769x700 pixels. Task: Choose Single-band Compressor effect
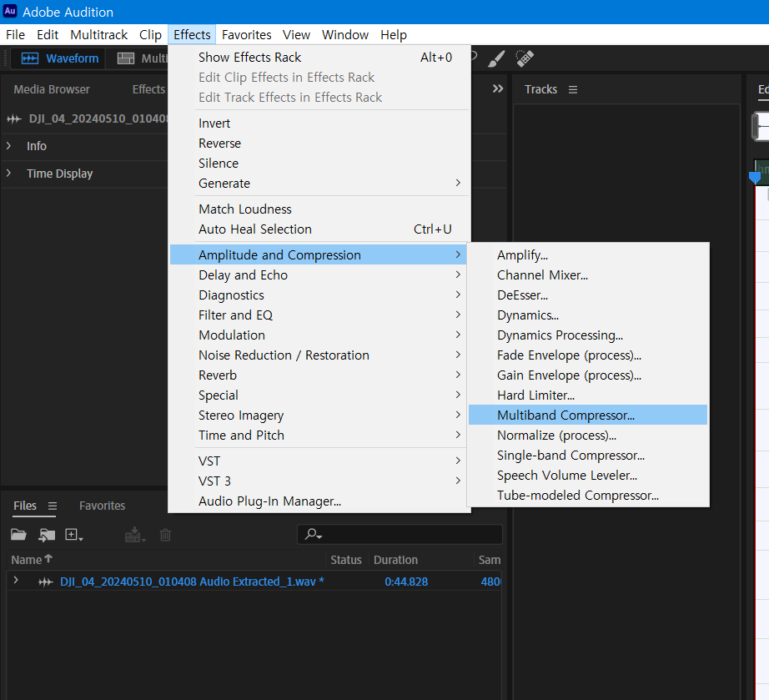(x=588, y=456)
